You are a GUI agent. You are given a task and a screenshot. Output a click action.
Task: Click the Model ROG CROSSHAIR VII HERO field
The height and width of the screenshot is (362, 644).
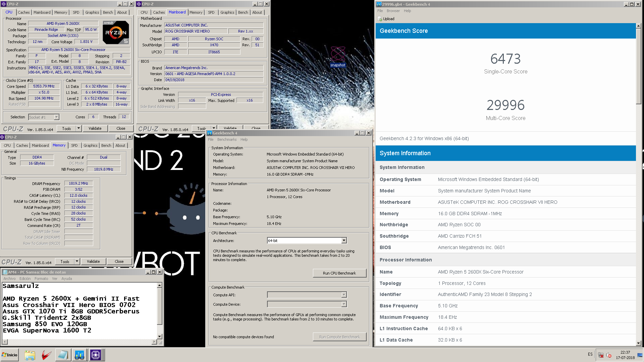tap(196, 31)
